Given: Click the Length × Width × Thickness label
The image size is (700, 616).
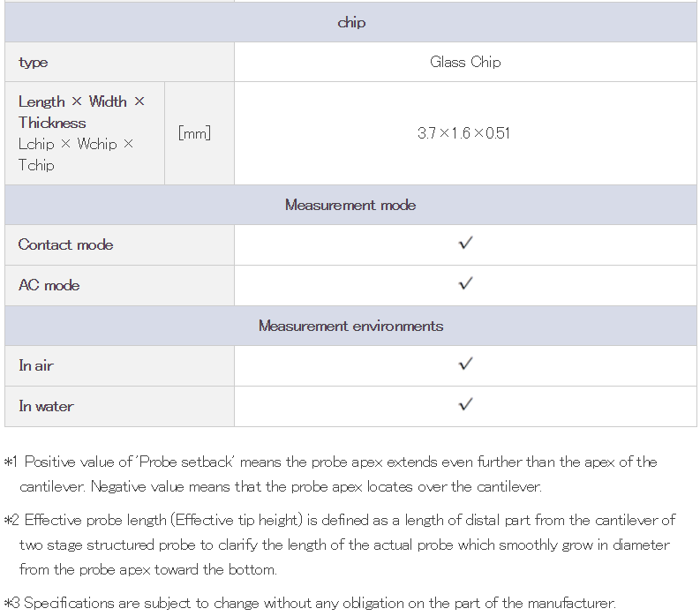Looking at the screenshot, I should [81, 112].
